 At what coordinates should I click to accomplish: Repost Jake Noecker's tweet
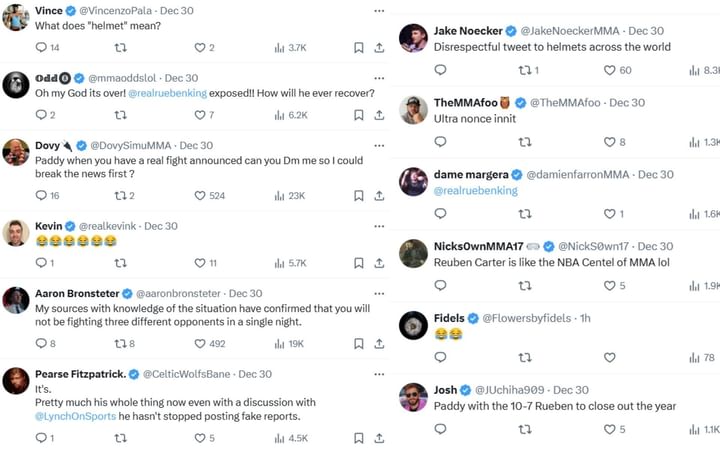click(x=524, y=70)
